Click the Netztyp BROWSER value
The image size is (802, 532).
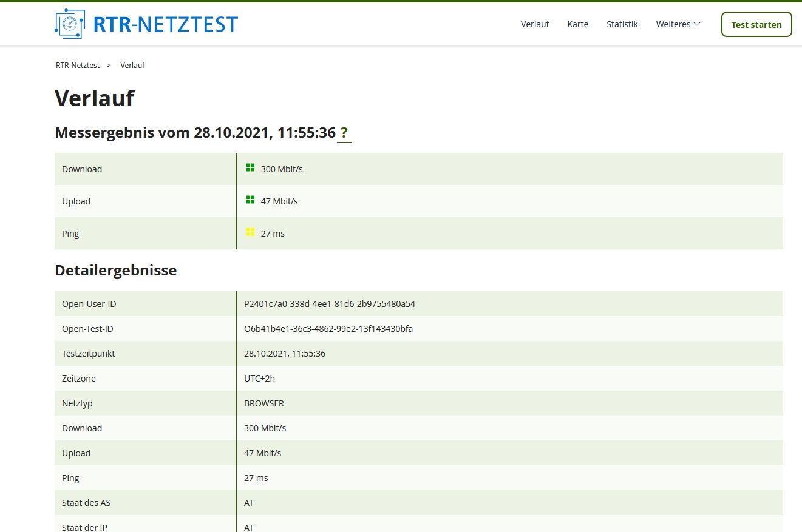264,403
